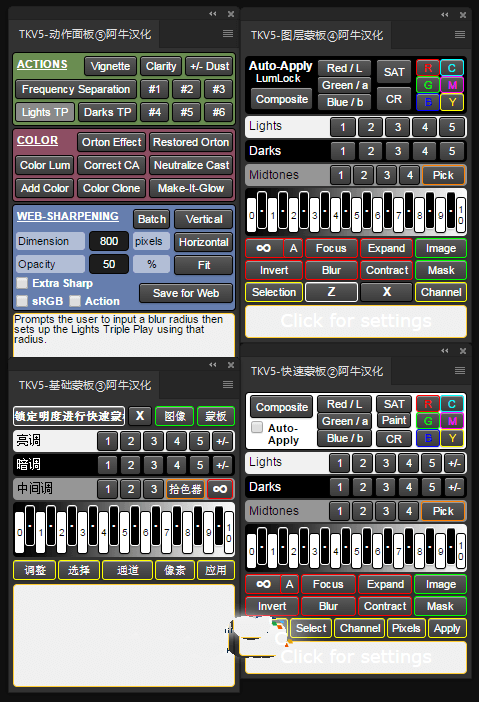479x702 pixels.
Task: Open the TKV5 quick mask panel flyout menu
Action: click(x=460, y=370)
